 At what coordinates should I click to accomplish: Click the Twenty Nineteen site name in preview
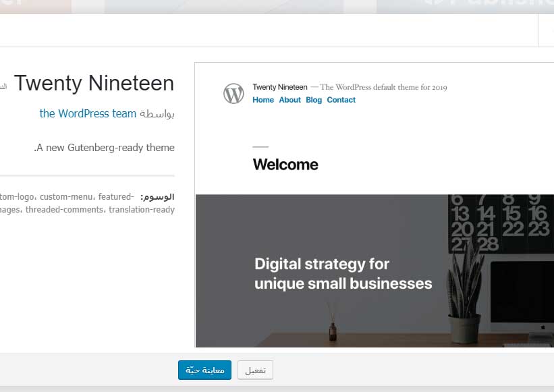pos(280,87)
